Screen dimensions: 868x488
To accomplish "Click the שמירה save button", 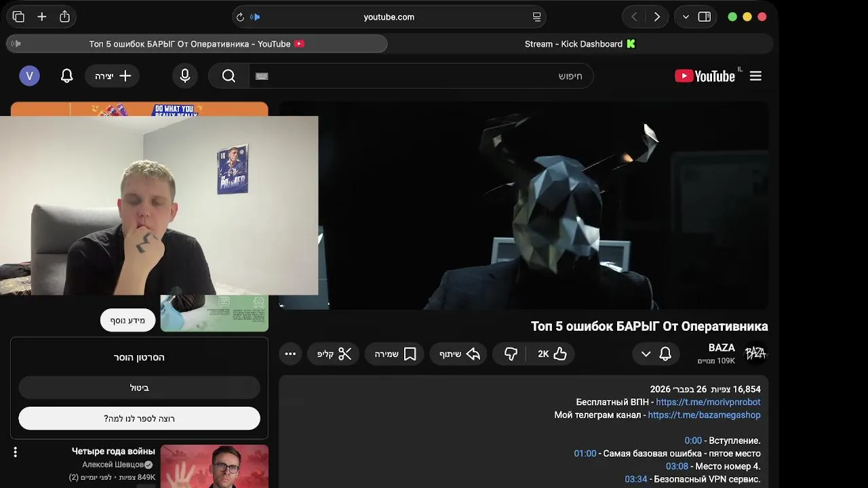I will [395, 354].
